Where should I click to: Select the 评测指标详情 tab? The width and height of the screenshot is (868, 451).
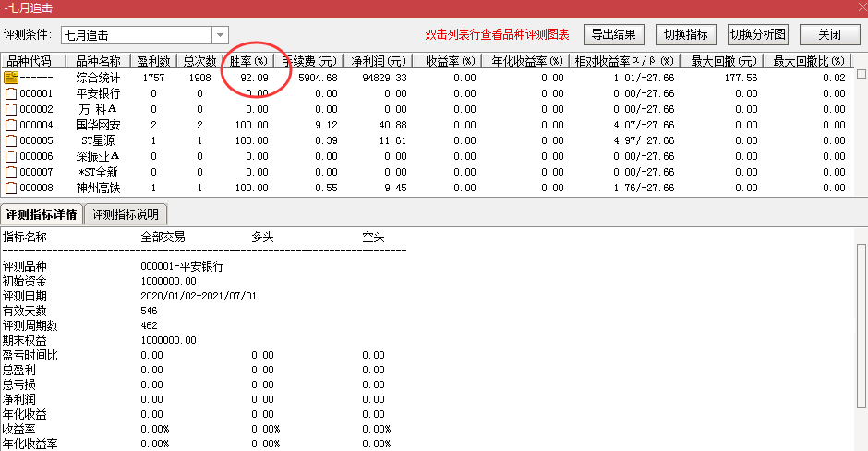pyautogui.click(x=42, y=214)
